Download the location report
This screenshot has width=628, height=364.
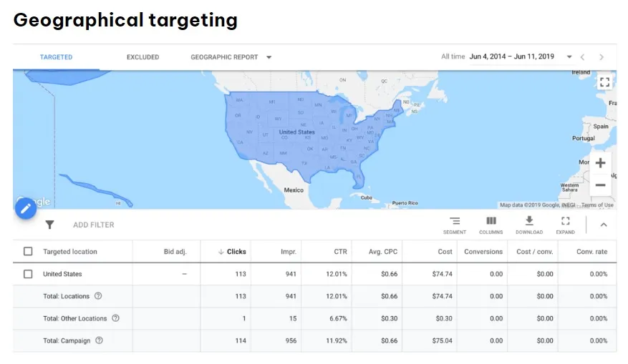tap(529, 225)
